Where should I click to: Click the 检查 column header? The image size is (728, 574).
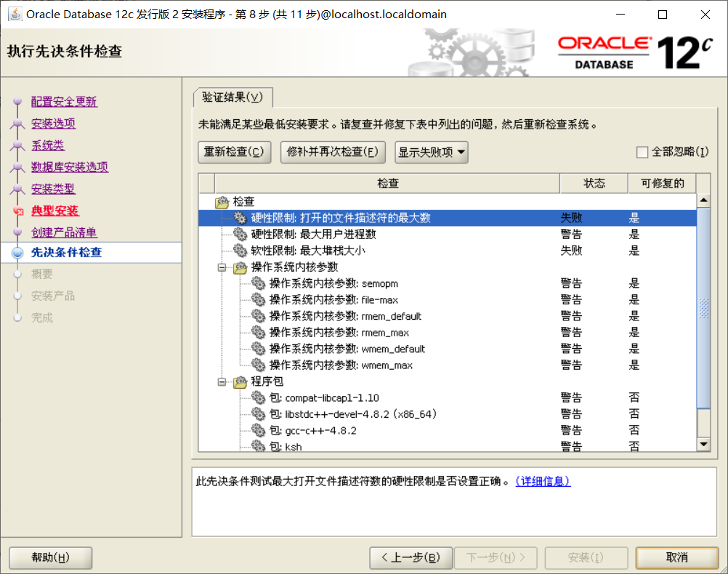click(x=387, y=183)
